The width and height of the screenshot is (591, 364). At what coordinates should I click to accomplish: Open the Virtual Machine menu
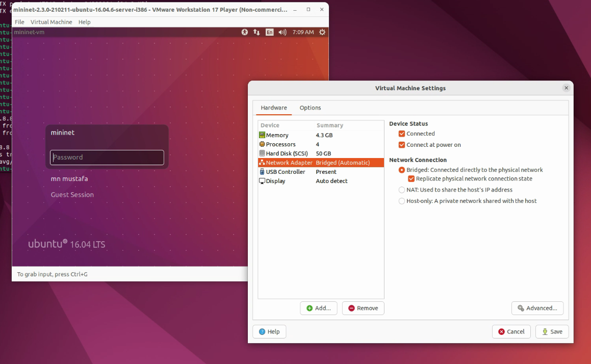[x=52, y=22]
